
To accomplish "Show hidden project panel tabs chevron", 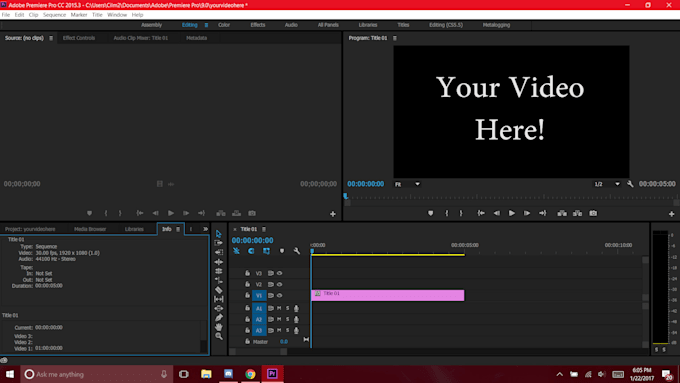I will (205, 229).
